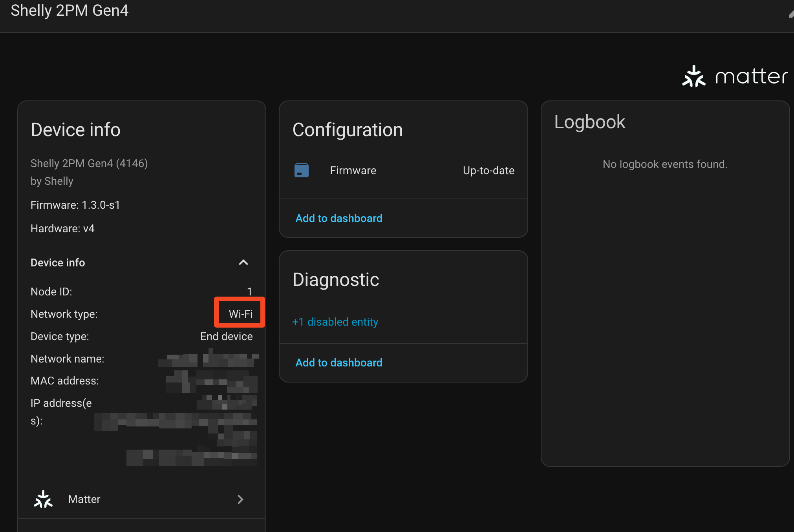794x532 pixels.
Task: Open Matter integration via right chevron
Action: point(240,499)
